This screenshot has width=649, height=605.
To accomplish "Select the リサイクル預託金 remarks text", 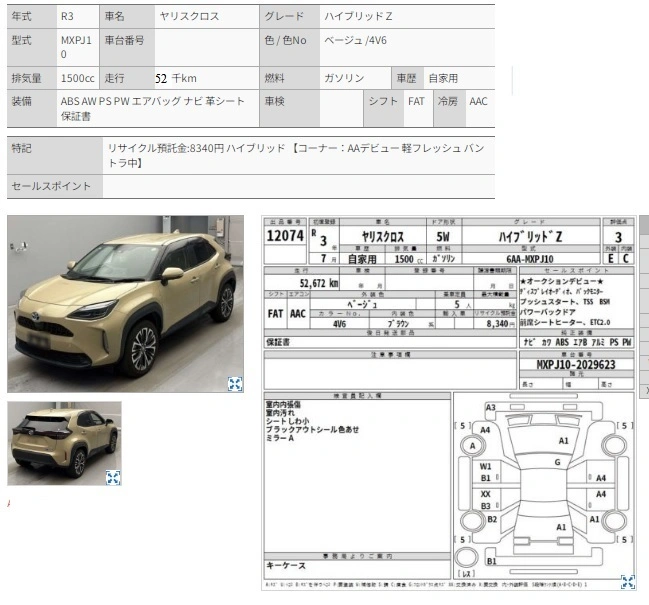I will (298, 156).
